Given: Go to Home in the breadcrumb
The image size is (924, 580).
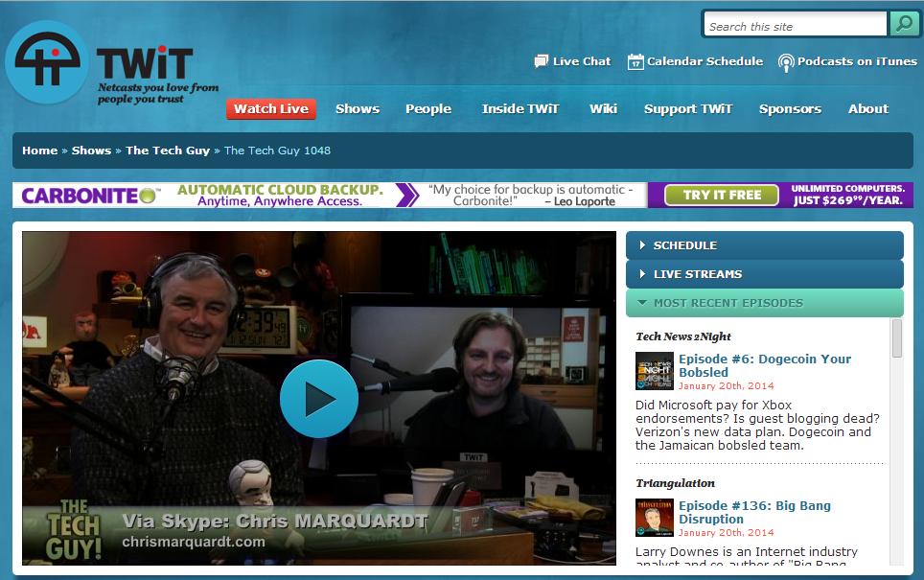Looking at the screenshot, I should pos(40,151).
